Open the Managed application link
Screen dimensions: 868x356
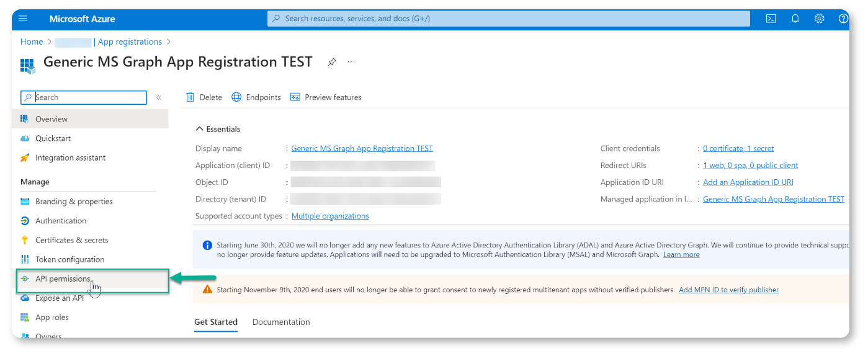pos(773,199)
